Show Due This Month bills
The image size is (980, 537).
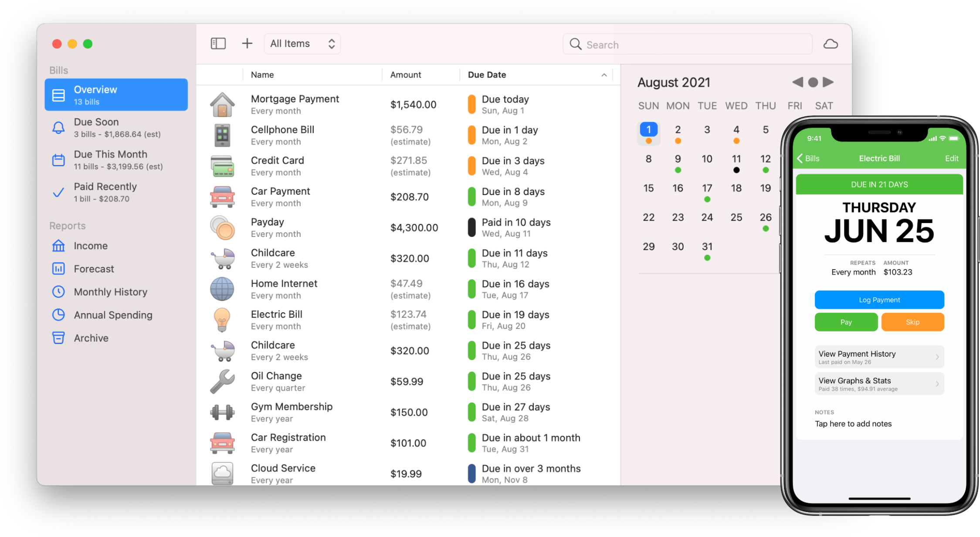click(116, 160)
